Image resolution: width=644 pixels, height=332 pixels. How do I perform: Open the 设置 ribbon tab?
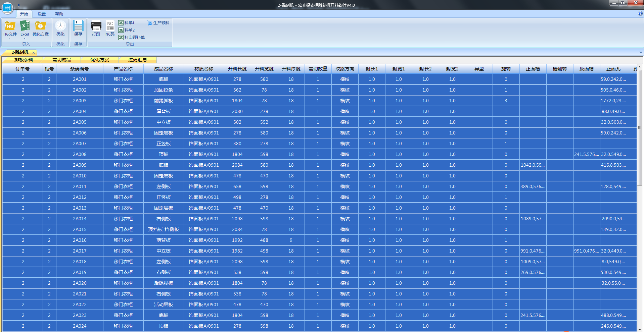coord(42,14)
